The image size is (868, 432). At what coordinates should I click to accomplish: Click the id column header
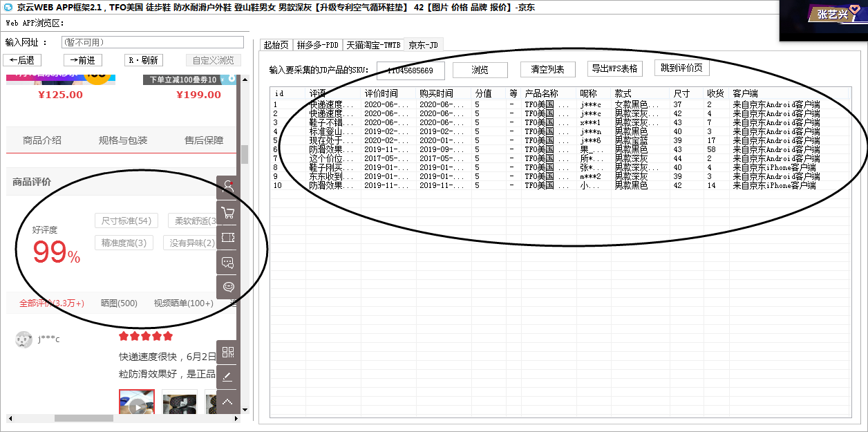(288, 93)
